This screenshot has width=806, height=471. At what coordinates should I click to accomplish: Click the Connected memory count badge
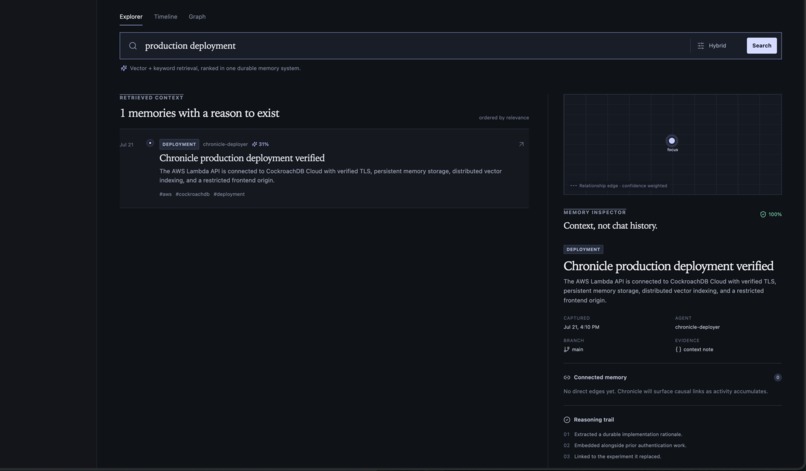point(777,377)
